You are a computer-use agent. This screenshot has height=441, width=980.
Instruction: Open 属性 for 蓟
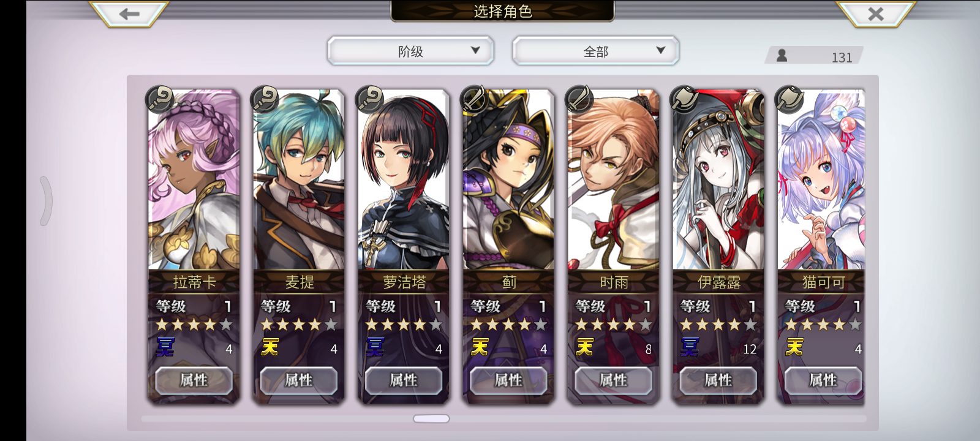click(x=508, y=380)
